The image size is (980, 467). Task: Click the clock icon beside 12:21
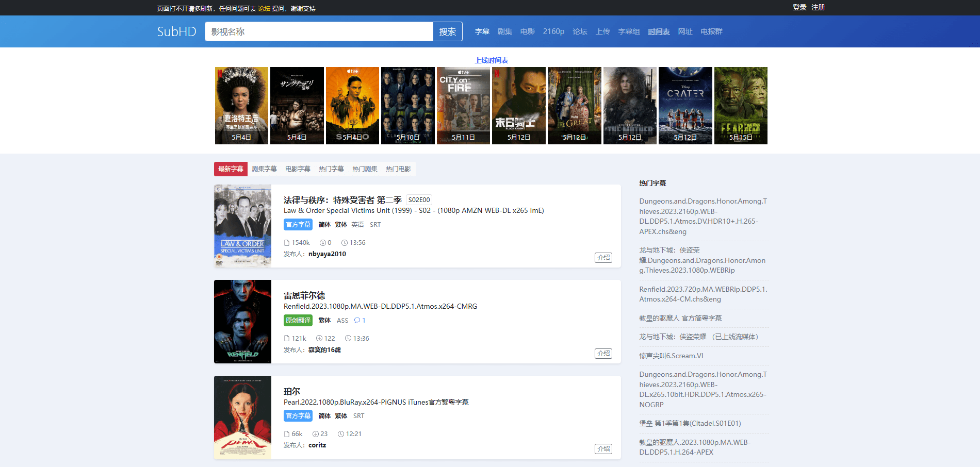pos(341,434)
